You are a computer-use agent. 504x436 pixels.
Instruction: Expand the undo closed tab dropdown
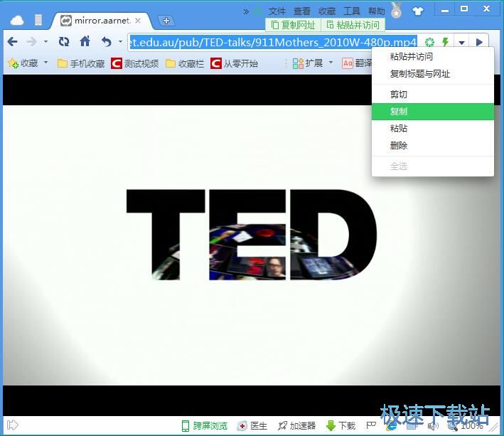tap(121, 41)
